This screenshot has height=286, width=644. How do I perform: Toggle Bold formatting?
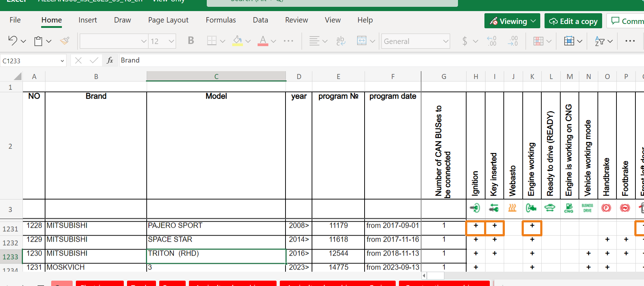coord(191,41)
